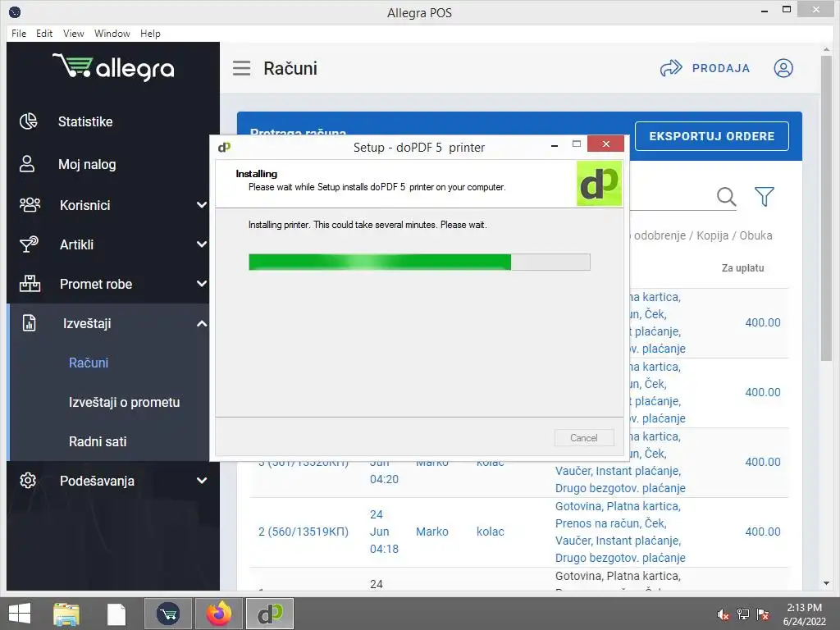Open the Edit menu

click(44, 33)
